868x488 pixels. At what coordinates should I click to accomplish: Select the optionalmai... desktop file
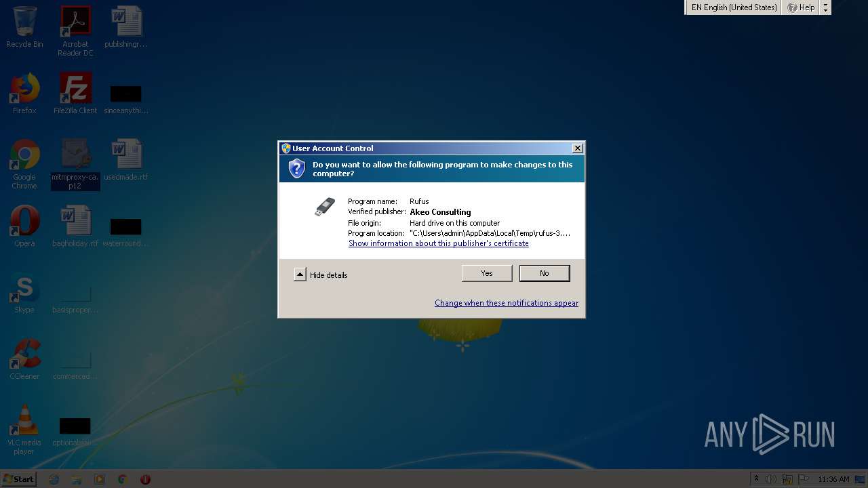pos(75,431)
